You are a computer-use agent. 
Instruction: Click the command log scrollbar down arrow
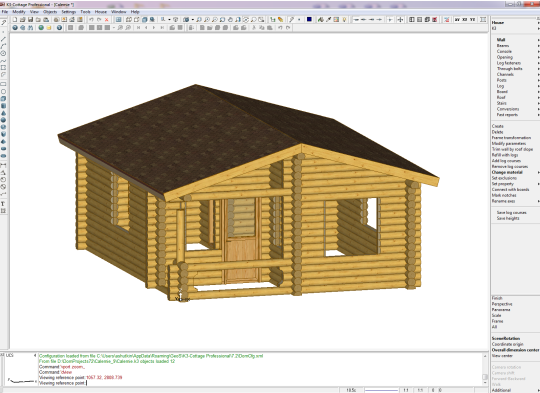(485, 382)
